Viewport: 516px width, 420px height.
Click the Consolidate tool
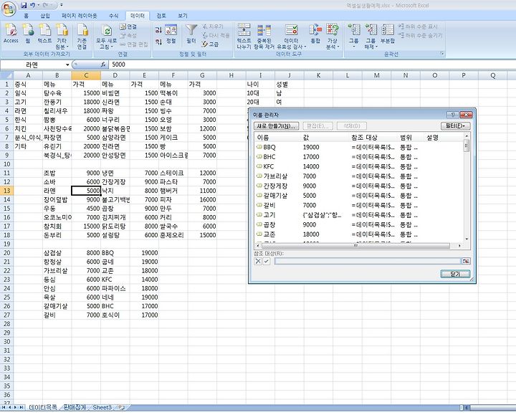(315, 34)
